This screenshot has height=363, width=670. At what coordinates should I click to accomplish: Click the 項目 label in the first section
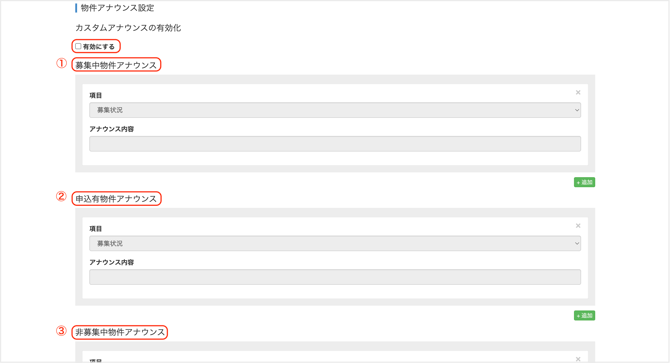[96, 95]
